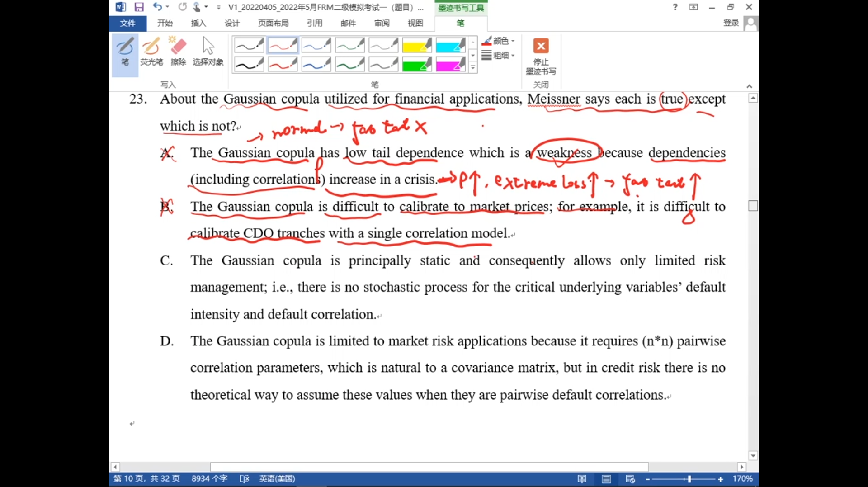Open the Insert ribbon tab

198,23
